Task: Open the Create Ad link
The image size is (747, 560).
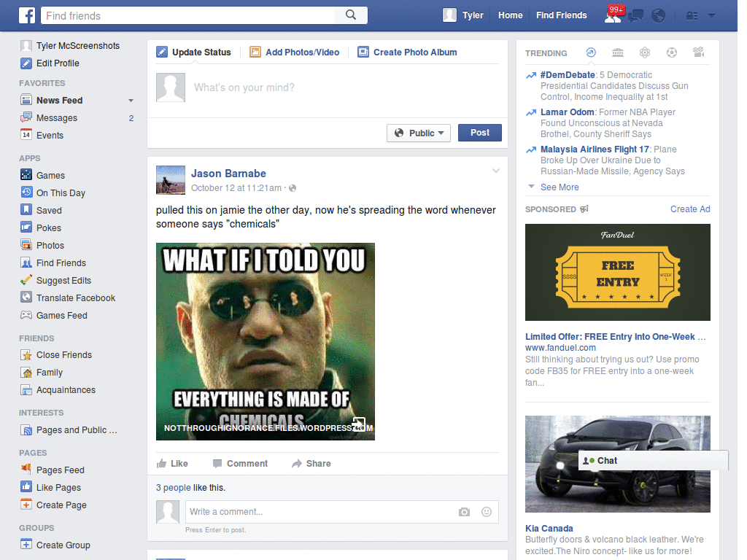Action: [690, 209]
